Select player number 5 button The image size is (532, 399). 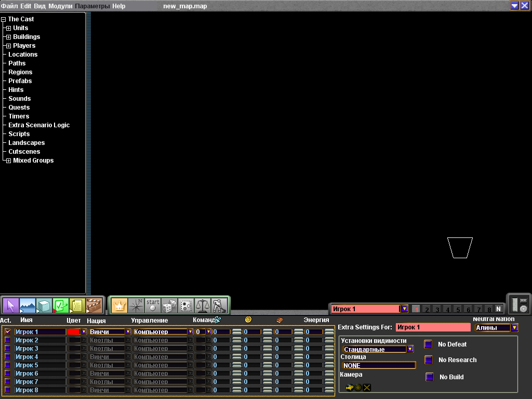[458, 309]
